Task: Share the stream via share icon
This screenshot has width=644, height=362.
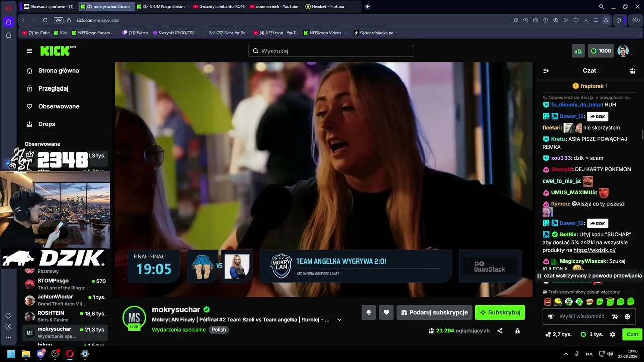Action: pyautogui.click(x=500, y=331)
